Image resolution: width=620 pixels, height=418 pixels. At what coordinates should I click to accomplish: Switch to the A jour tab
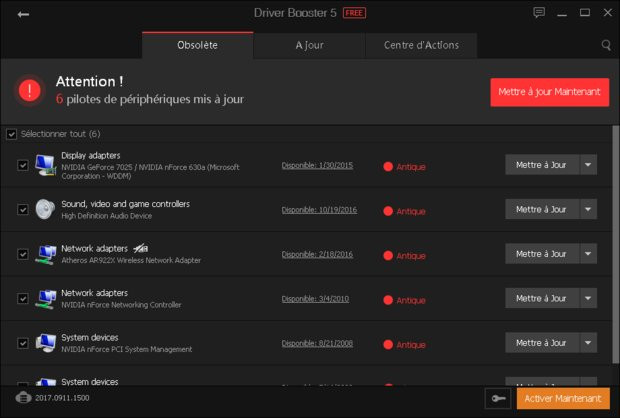(x=308, y=46)
